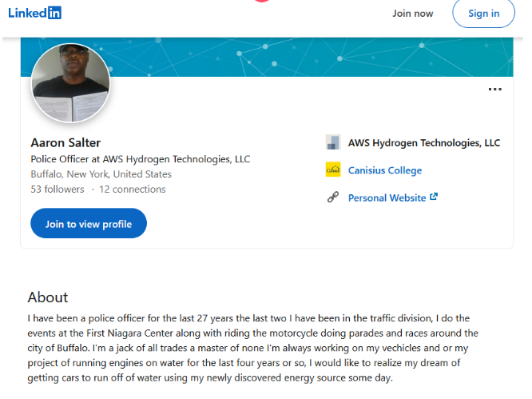Click the About section heading
The image size is (532, 399).
pos(48,297)
